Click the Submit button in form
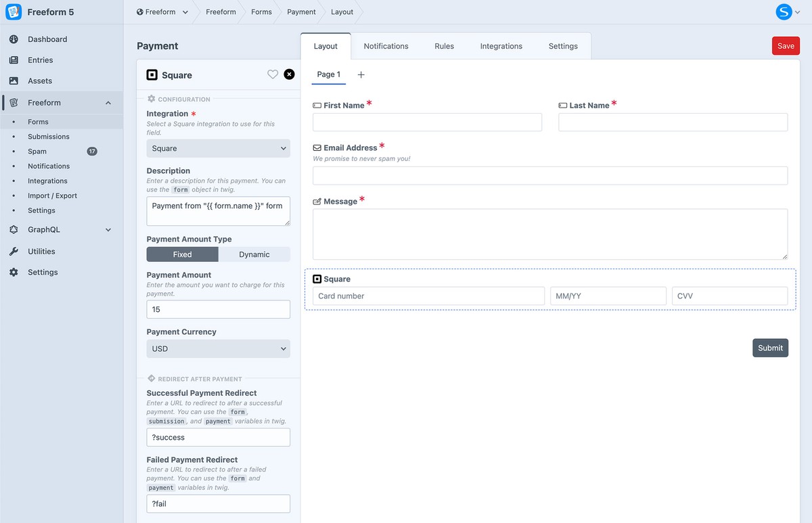The width and height of the screenshot is (812, 523). 770,348
